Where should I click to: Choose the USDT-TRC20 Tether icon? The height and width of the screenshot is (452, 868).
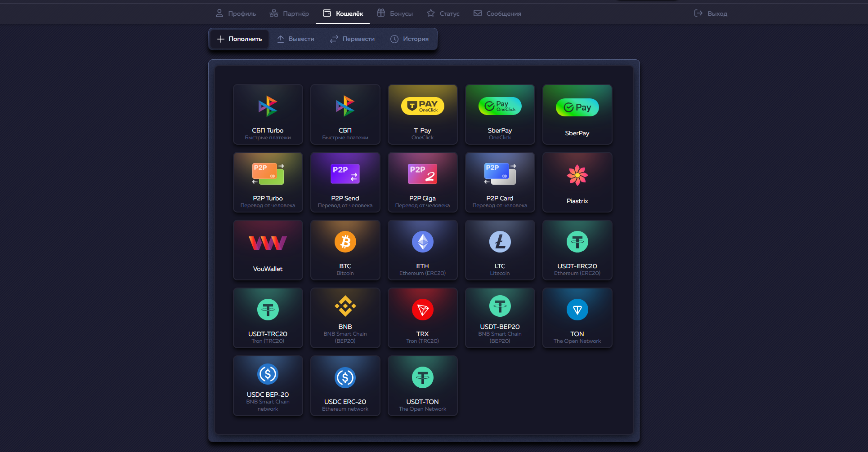[x=268, y=310]
